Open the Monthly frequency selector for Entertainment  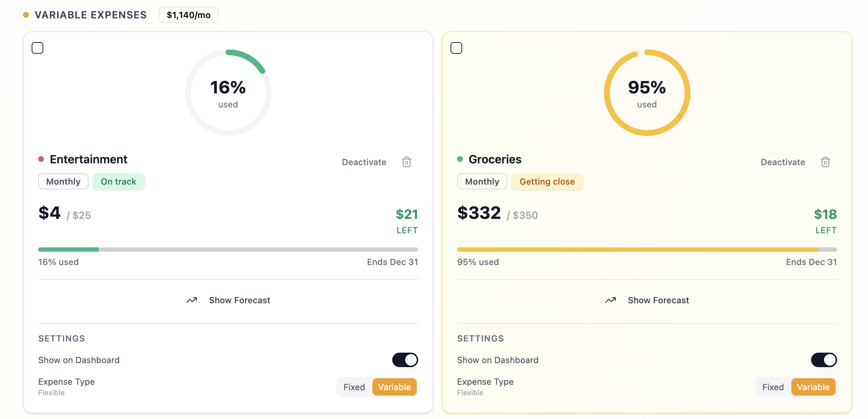[x=63, y=181]
